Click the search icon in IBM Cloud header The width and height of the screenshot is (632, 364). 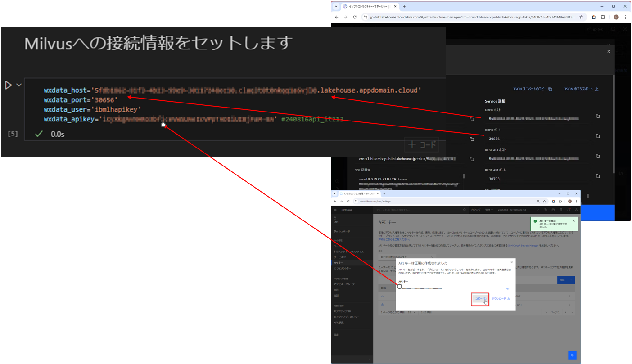(465, 209)
